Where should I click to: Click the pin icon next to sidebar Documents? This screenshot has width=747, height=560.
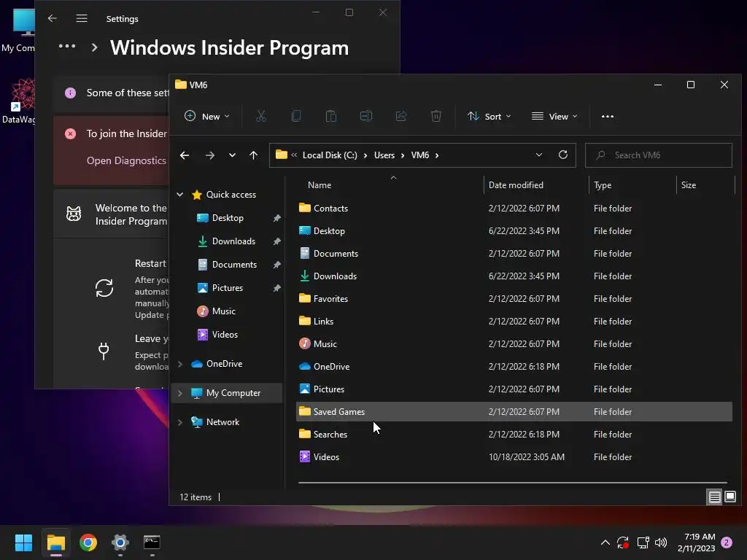276,265
